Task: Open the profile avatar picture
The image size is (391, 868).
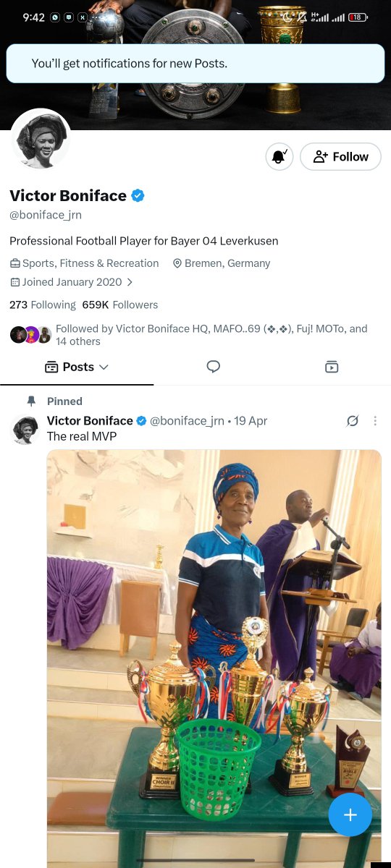Action: [x=41, y=140]
